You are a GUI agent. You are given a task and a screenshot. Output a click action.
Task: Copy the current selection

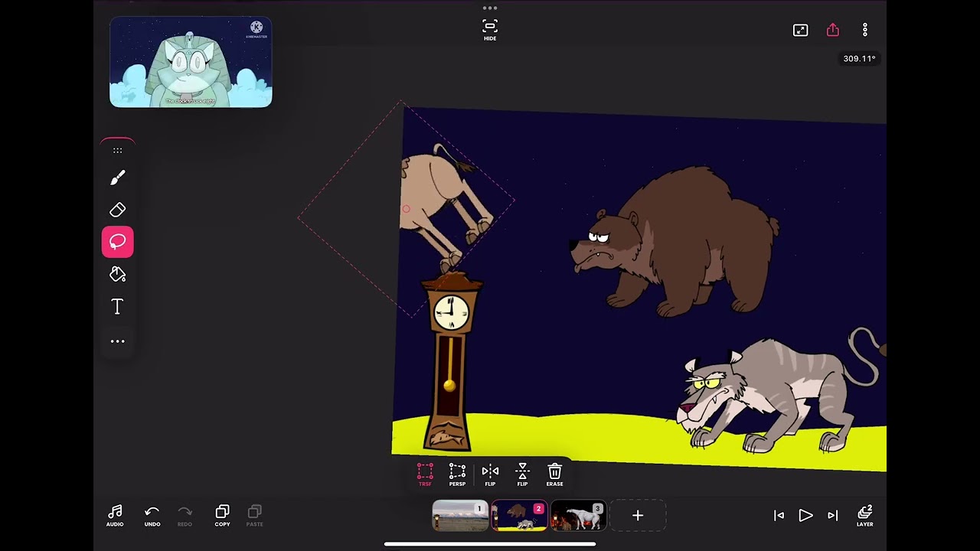[x=222, y=516]
